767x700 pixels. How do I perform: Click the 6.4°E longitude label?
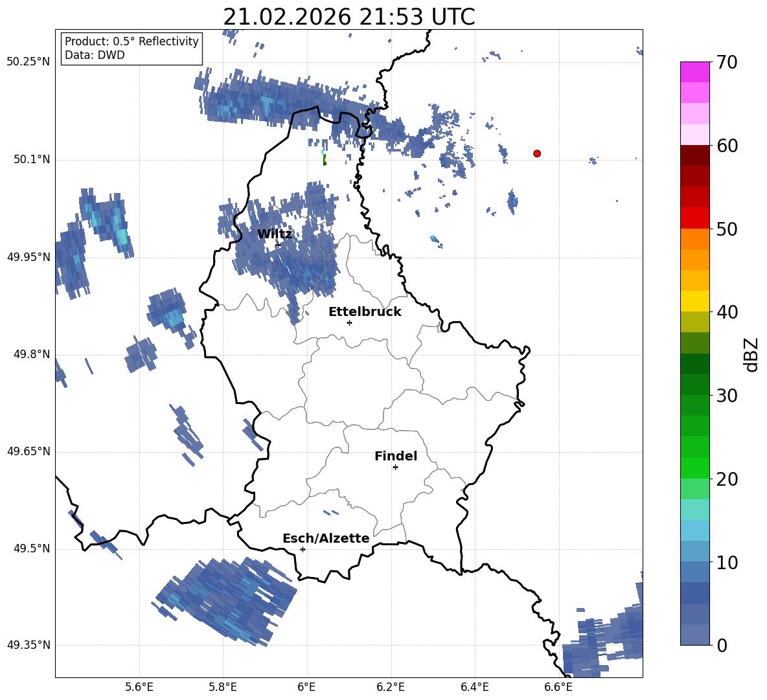(x=474, y=687)
